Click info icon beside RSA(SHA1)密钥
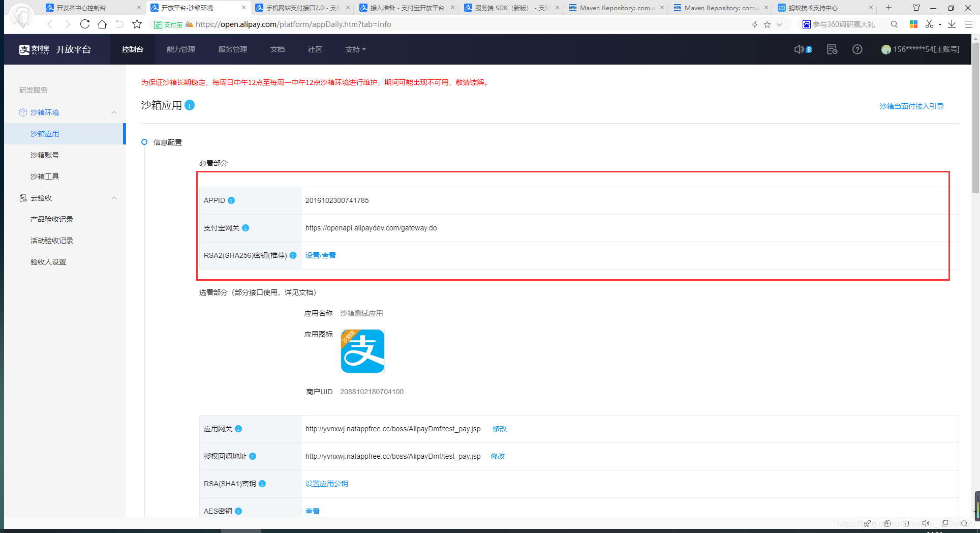 [x=262, y=484]
